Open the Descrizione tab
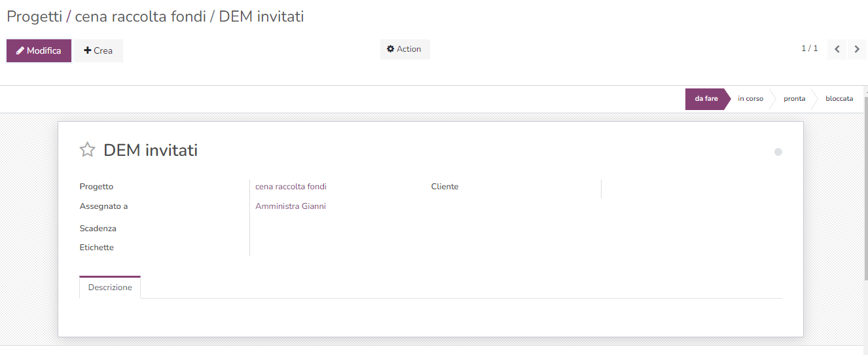868x355 pixels. (x=110, y=288)
